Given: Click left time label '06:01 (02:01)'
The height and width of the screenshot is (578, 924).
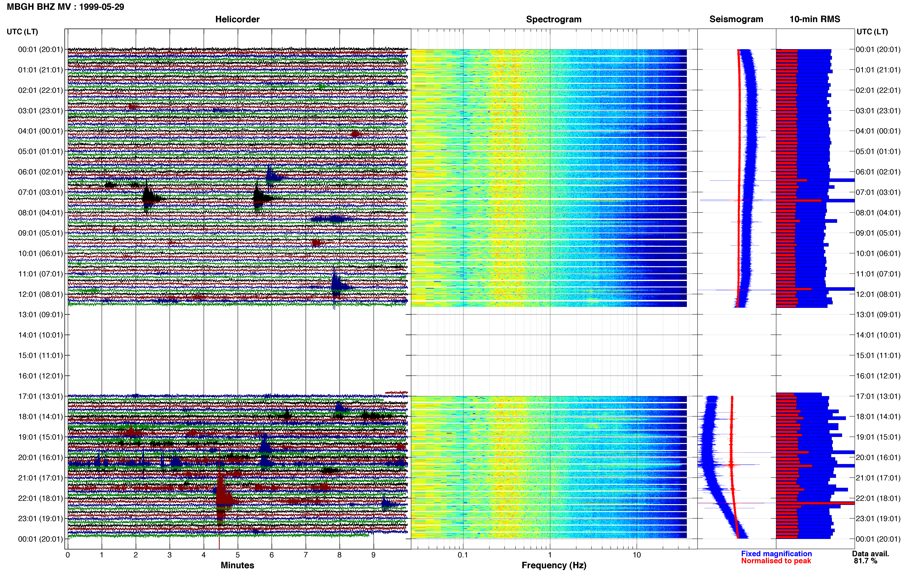Looking at the screenshot, I should 41,172.
